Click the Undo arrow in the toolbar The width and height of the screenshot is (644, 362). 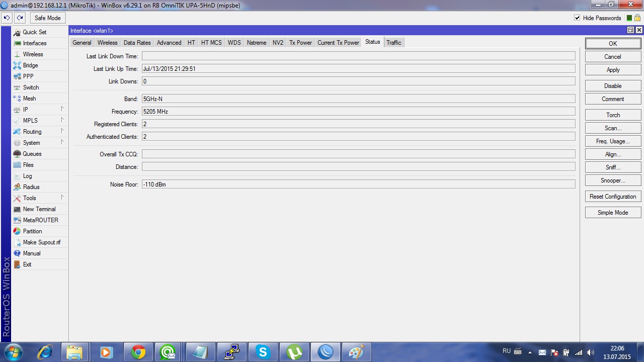7,18
